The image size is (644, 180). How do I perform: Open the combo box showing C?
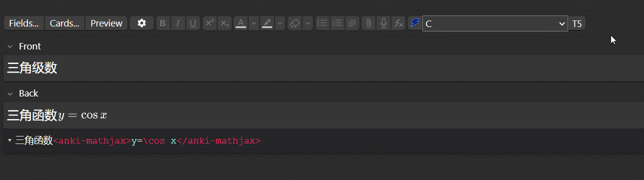[x=495, y=23]
